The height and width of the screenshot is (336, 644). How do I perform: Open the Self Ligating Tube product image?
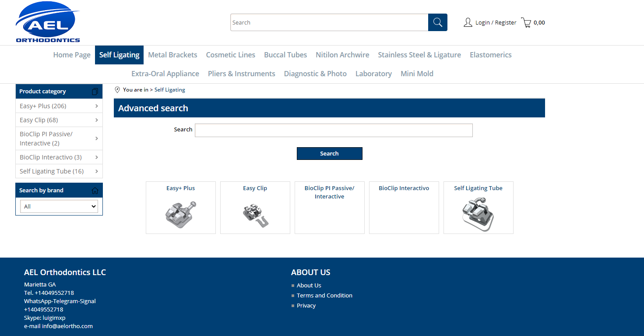[478, 214]
